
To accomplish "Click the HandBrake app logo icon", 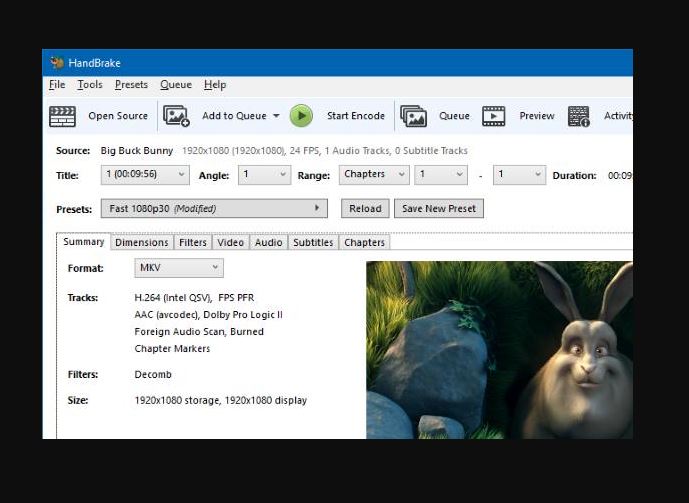I will pos(57,63).
